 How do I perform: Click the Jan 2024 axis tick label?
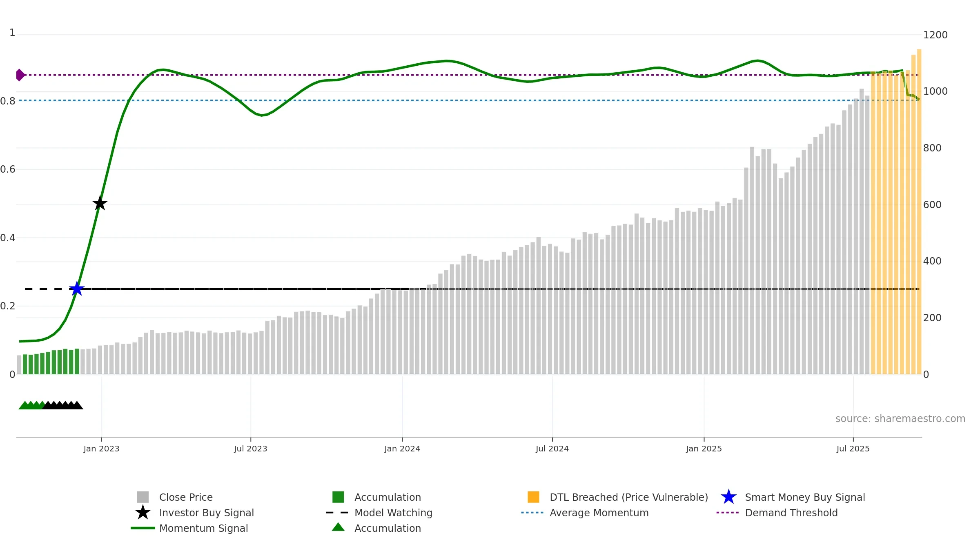point(402,449)
